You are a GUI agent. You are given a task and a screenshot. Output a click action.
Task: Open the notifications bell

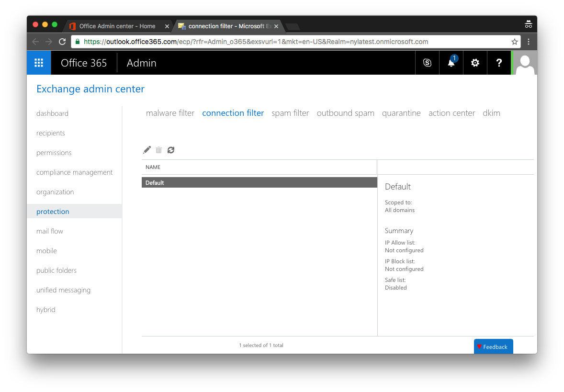[451, 63]
